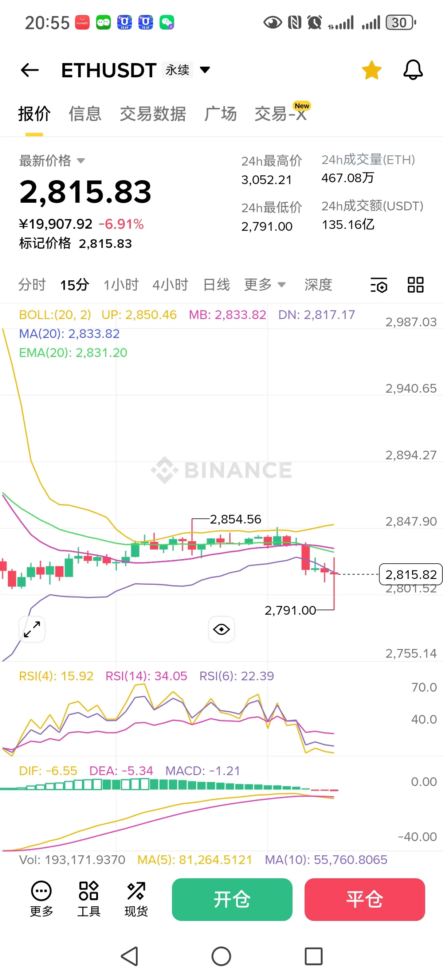Viewport: 443px width, 980px height.
Task: Tap the Vol: 193,171.9370 label
Action: [x=72, y=860]
